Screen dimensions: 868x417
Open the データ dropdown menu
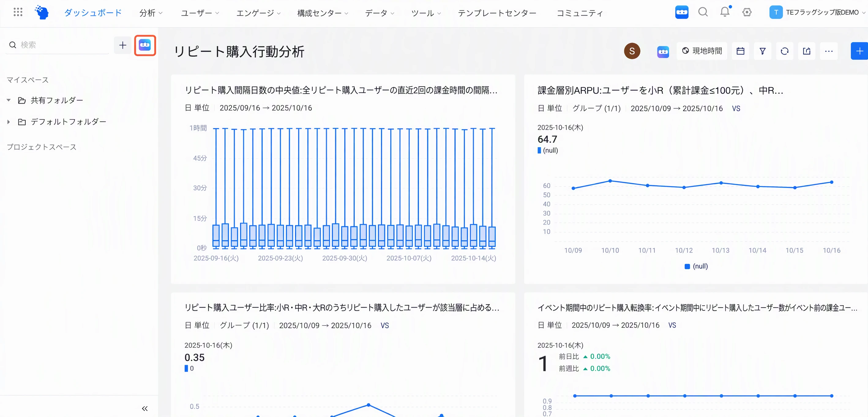[x=380, y=13]
